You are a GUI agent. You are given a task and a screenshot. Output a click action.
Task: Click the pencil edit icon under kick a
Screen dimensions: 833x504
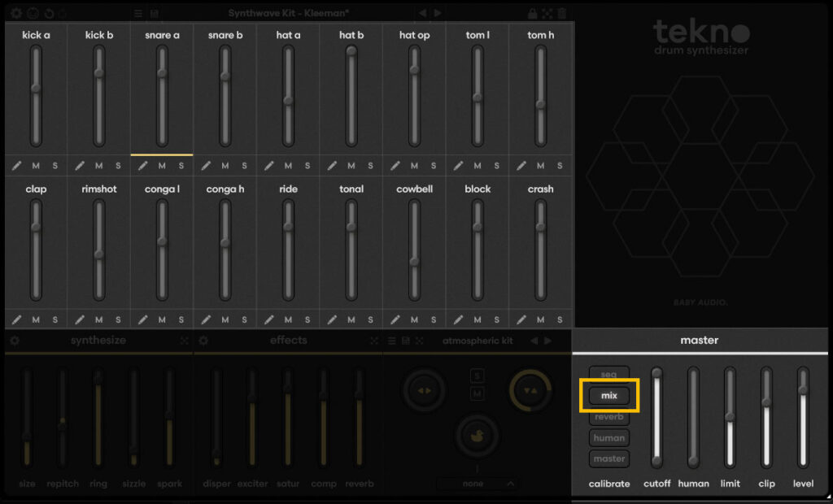coord(17,166)
